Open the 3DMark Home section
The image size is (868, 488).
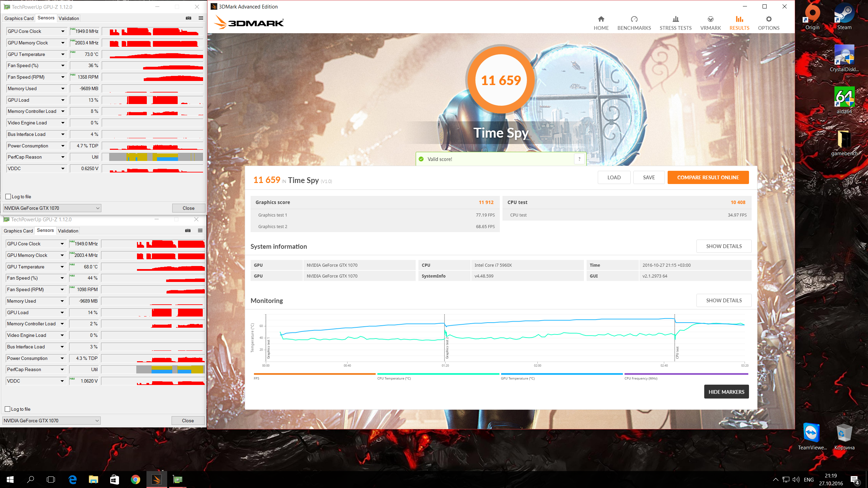601,23
